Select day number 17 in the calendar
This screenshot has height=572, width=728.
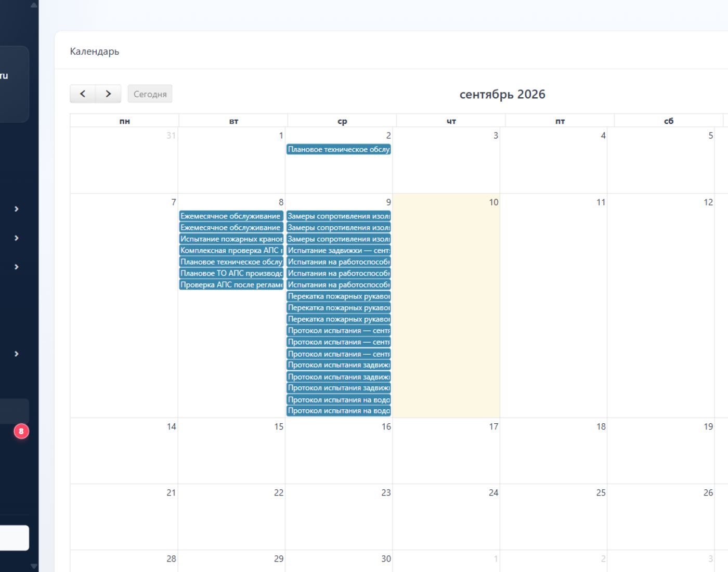click(493, 426)
